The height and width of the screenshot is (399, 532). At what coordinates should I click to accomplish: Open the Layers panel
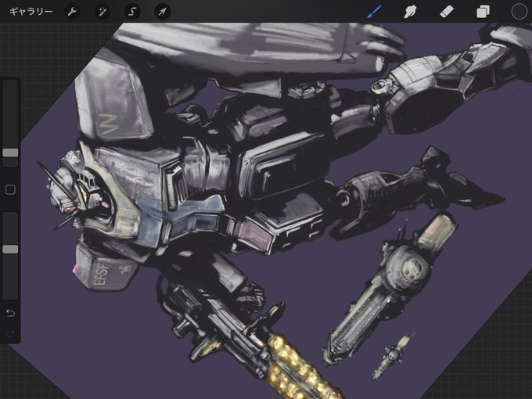pyautogui.click(x=483, y=12)
